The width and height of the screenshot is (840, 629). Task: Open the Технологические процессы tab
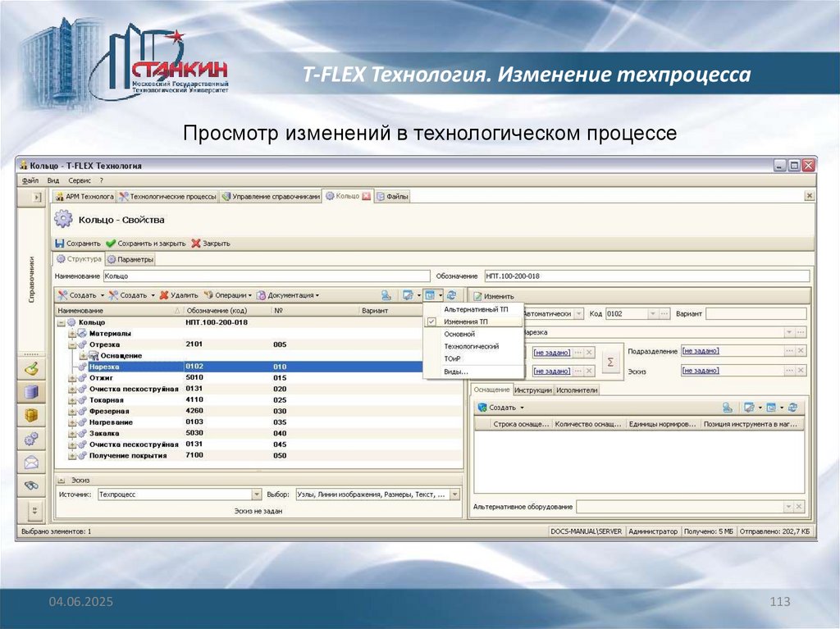point(167,197)
